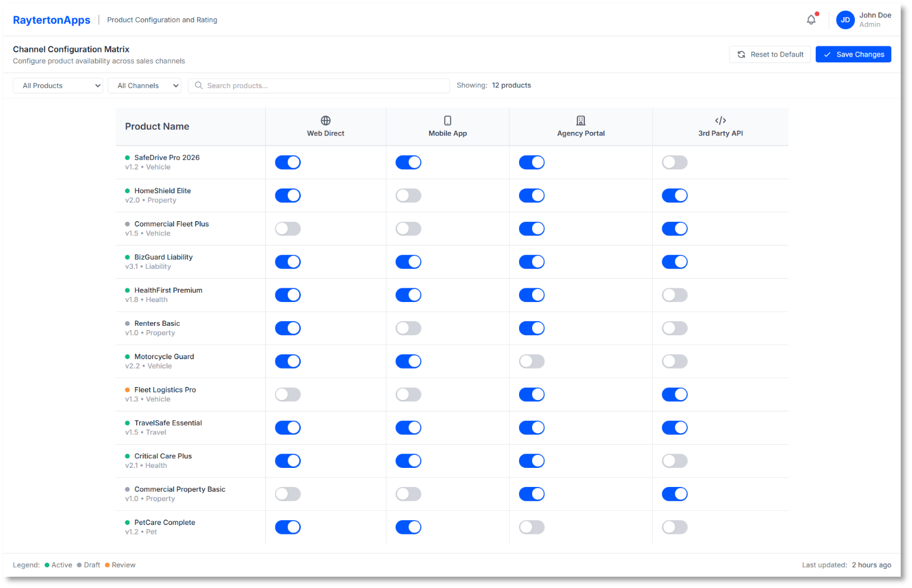
Task: Click the Product Name column header
Action: (157, 127)
